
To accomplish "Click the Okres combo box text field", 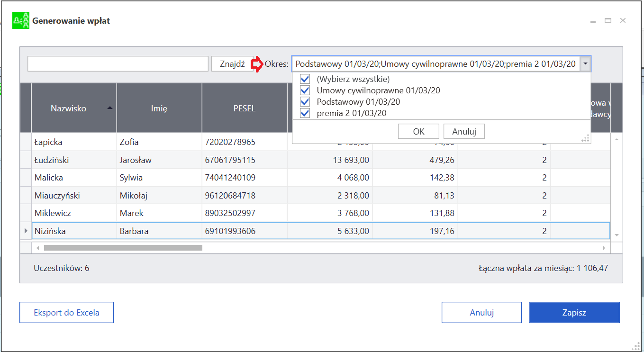I will coord(435,63).
